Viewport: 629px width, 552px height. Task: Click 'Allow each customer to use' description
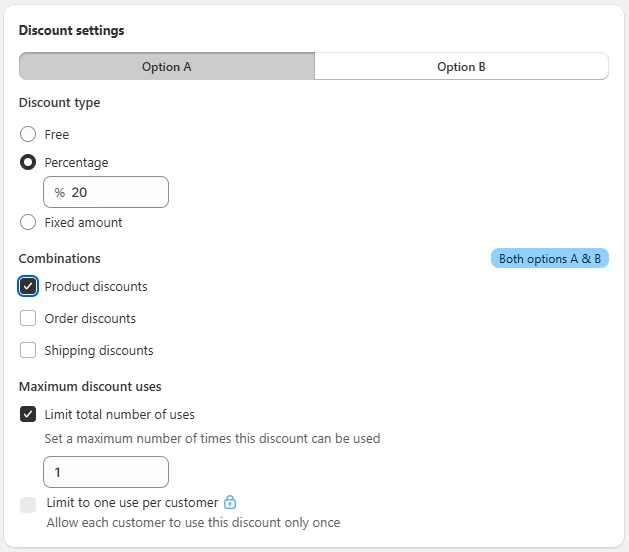193,523
